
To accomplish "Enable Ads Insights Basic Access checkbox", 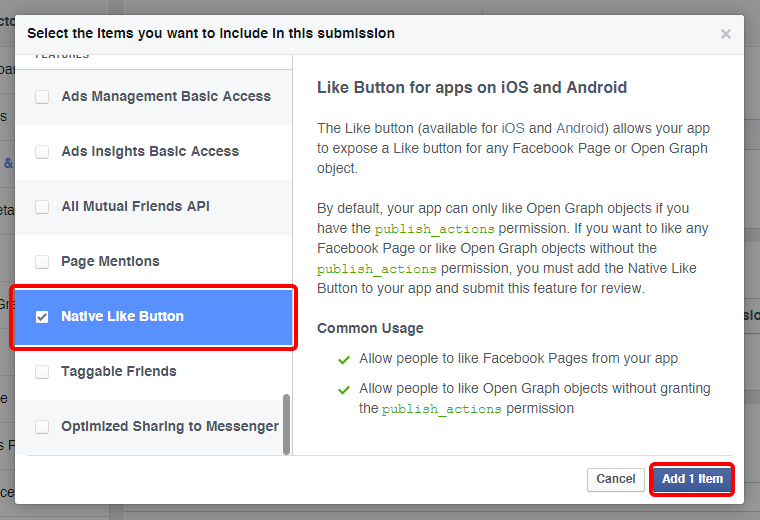I will (42, 152).
